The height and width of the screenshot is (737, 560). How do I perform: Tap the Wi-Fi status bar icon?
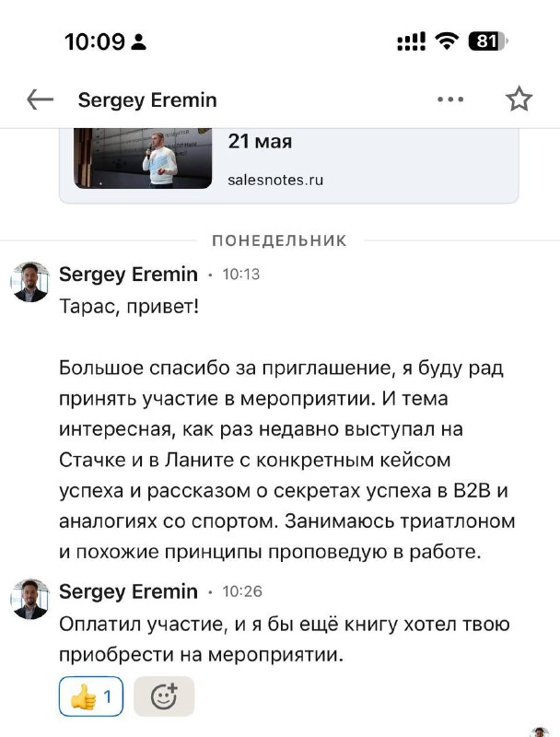click(x=447, y=41)
